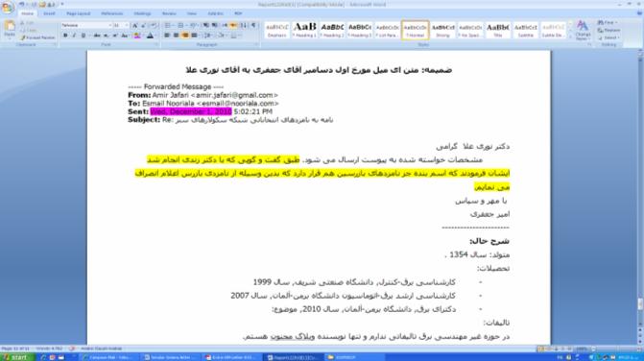
Task: Open the font size dropdown
Action: click(121, 26)
